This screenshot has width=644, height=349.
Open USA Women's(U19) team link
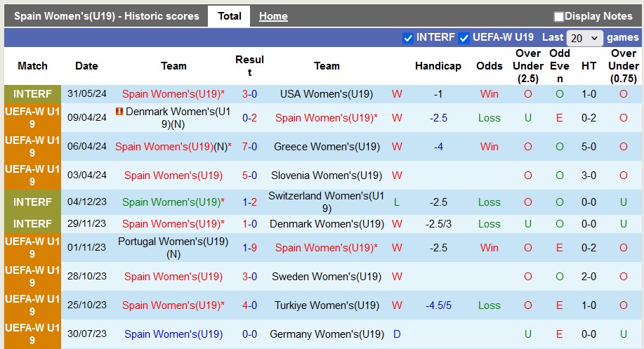tap(327, 94)
